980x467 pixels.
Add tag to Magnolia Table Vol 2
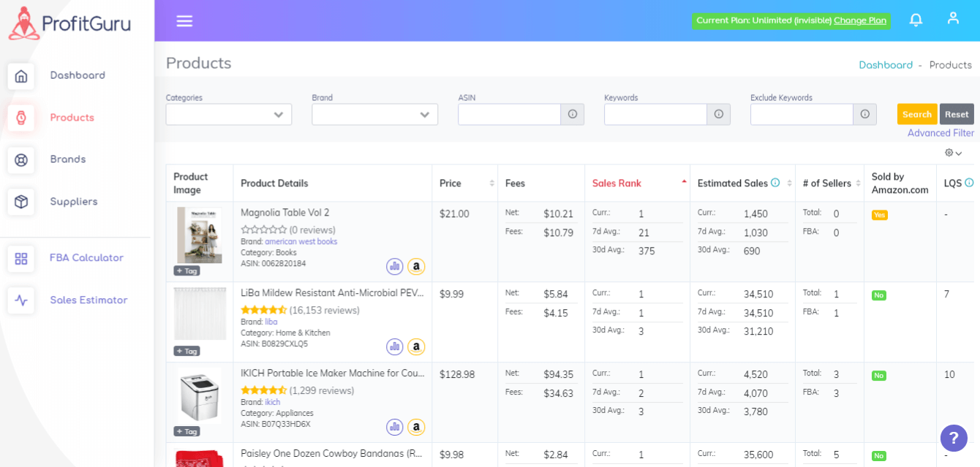point(186,270)
